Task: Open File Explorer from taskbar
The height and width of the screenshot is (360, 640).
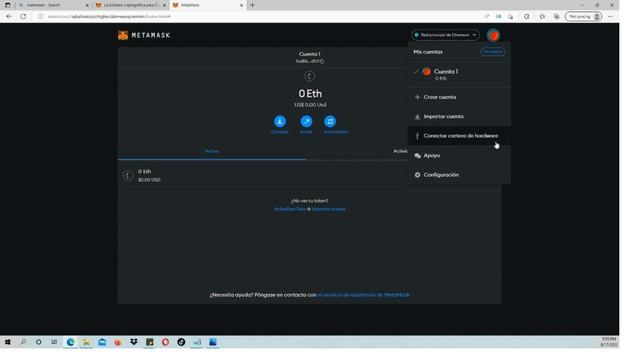Action: [86, 342]
